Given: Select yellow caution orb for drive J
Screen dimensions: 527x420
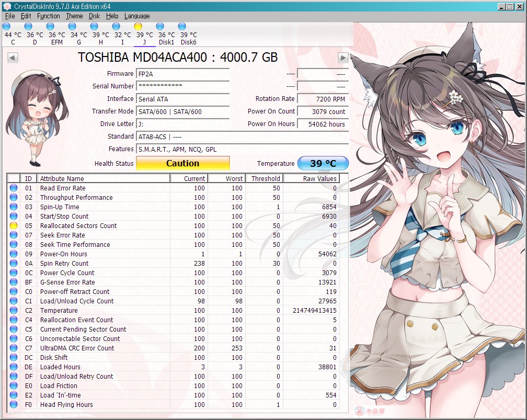Looking at the screenshot, I should click(x=138, y=26).
